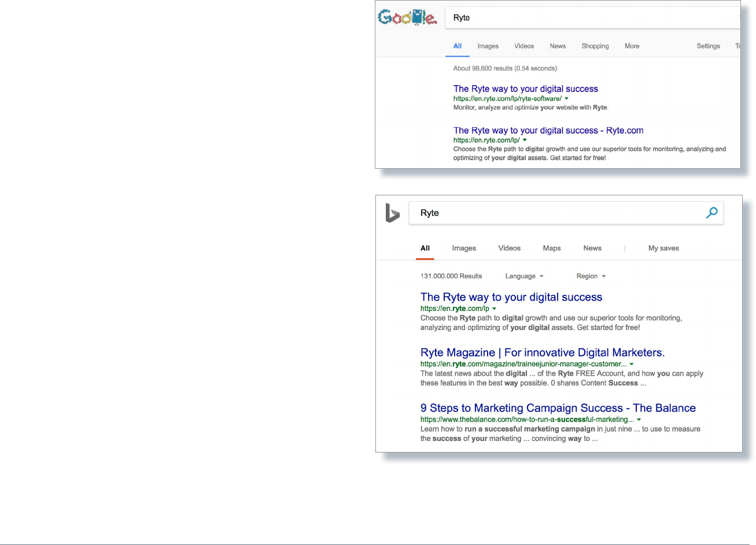Focus the Bing search box containing Ryte
Screen dimensions: 756x545
(x=566, y=213)
